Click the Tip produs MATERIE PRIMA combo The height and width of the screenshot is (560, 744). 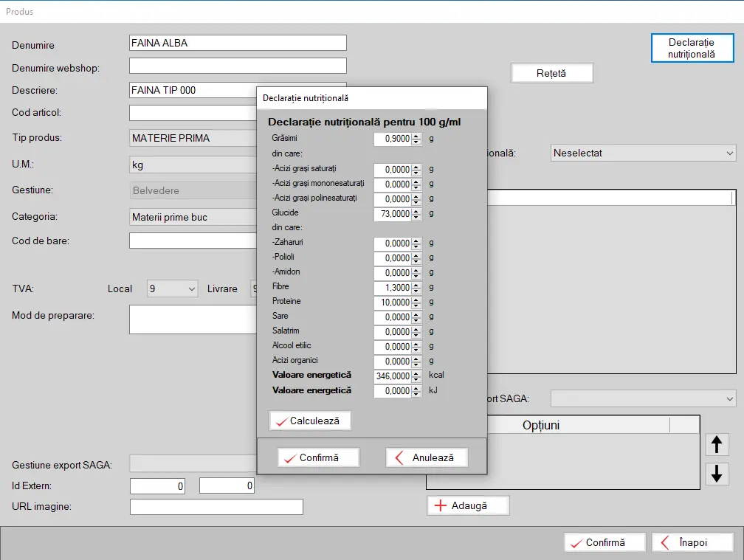click(193, 138)
